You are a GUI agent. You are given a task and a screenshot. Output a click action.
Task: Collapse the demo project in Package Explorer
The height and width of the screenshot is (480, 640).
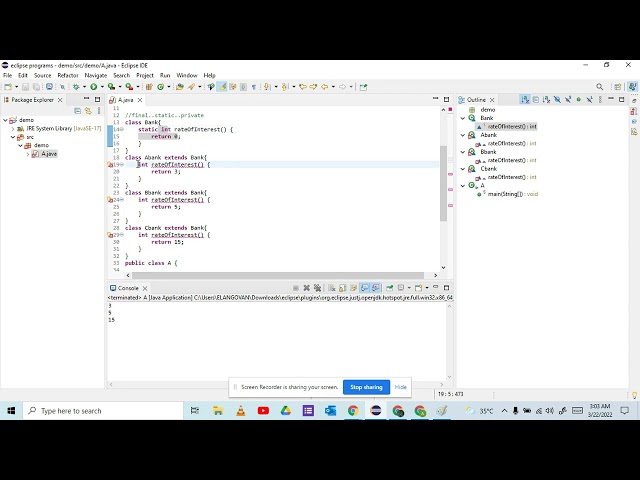(x=5, y=120)
